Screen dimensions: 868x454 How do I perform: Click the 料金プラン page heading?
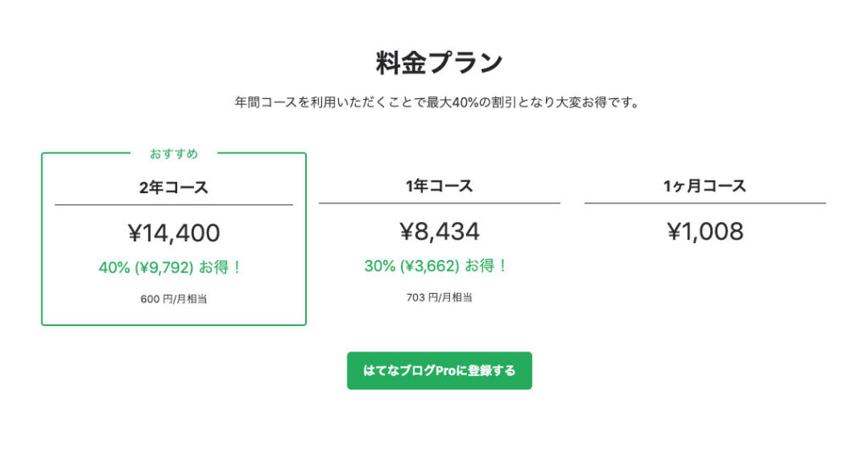click(x=439, y=63)
